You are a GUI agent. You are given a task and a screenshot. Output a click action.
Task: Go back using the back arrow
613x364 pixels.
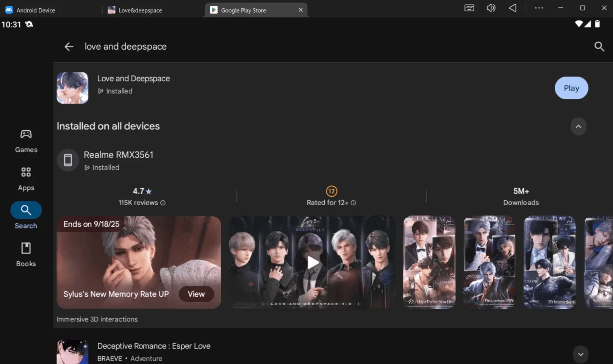(69, 47)
